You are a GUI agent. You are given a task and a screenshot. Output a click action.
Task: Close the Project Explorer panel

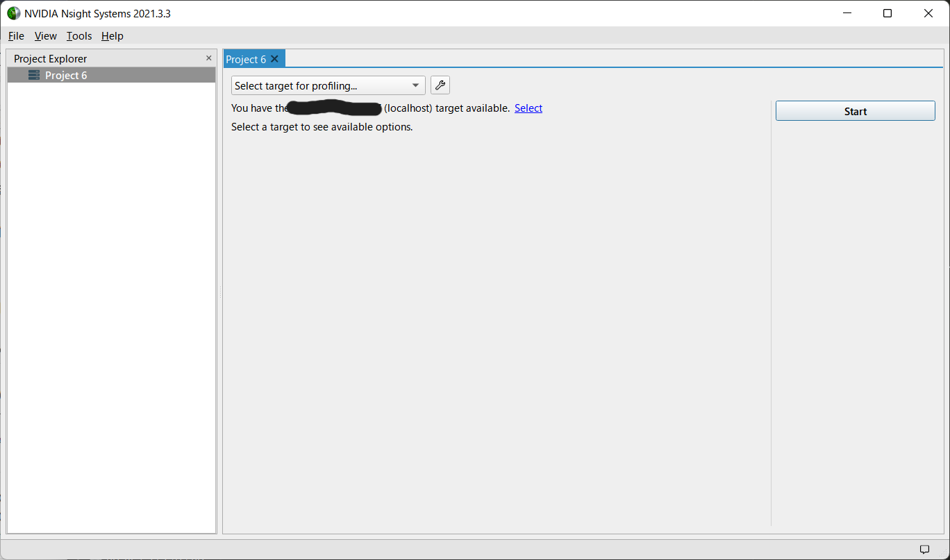209,58
